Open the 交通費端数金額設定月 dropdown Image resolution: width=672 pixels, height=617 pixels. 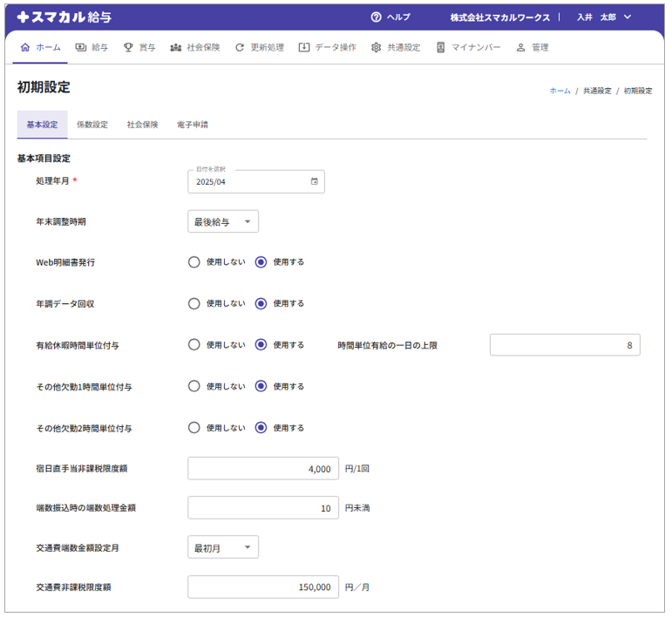(x=223, y=548)
